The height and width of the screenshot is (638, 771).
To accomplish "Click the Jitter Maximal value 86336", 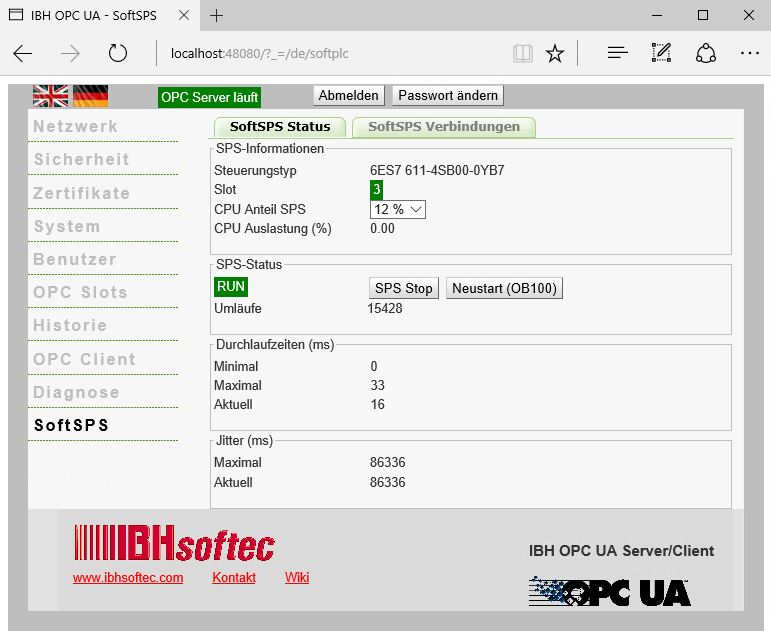I will point(387,463).
